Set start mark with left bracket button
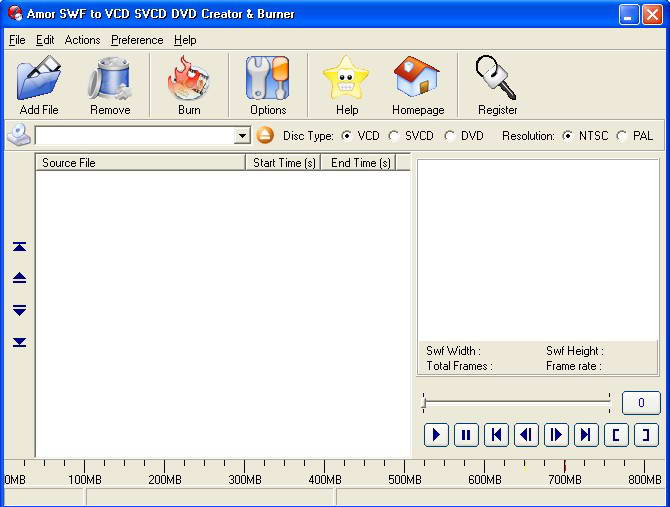Image resolution: width=670 pixels, height=507 pixels. coord(616,435)
